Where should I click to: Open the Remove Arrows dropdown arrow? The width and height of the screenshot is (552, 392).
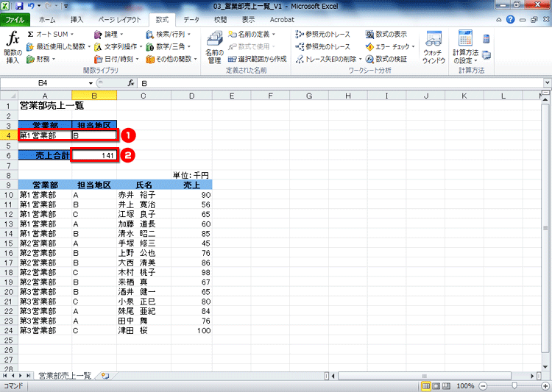click(360, 59)
